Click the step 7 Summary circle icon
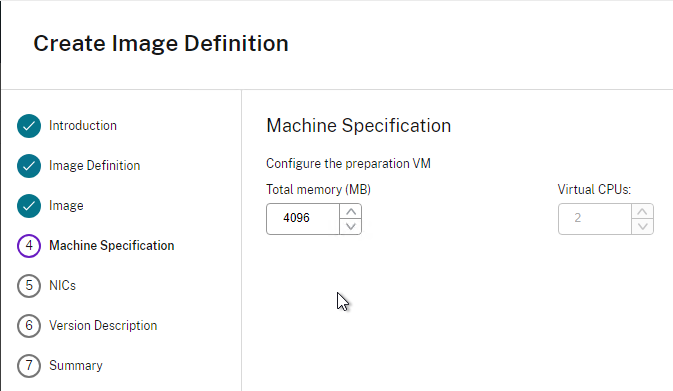The width and height of the screenshot is (673, 391). 29,365
